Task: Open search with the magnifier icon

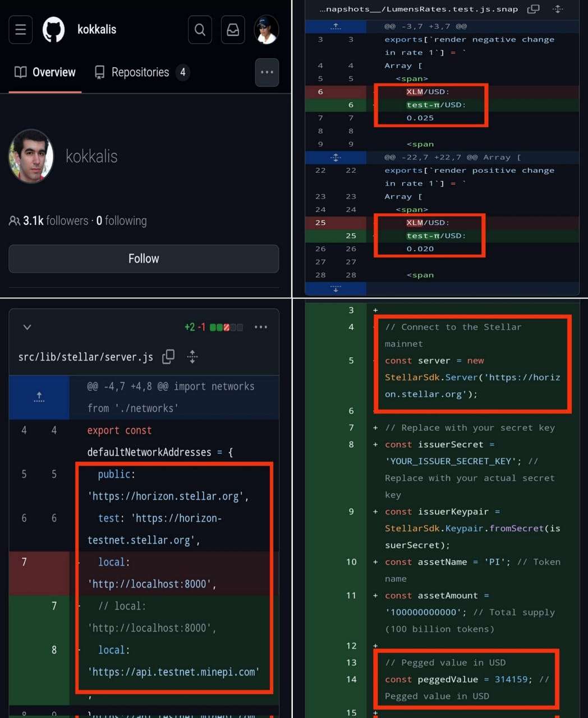Action: point(200,29)
